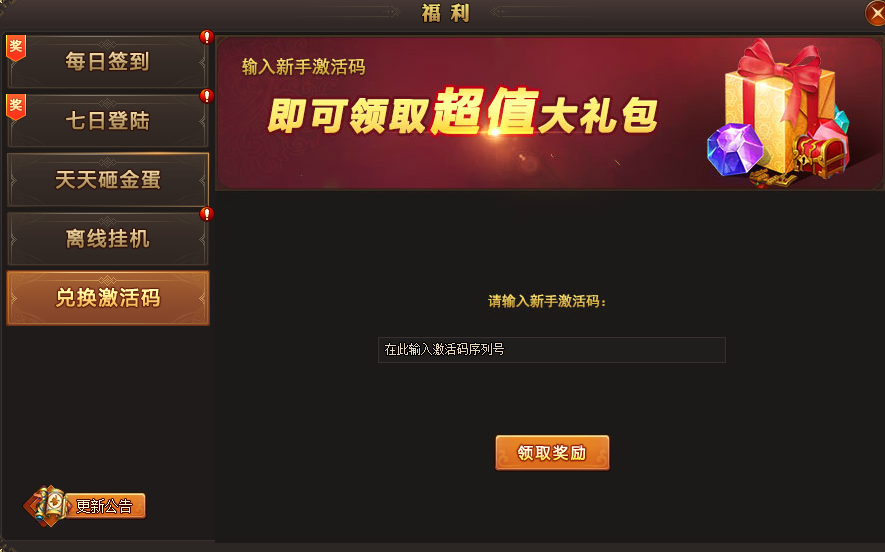This screenshot has height=552, width=885.
Task: Switch to the 七日登陆 tab
Action: 107,120
